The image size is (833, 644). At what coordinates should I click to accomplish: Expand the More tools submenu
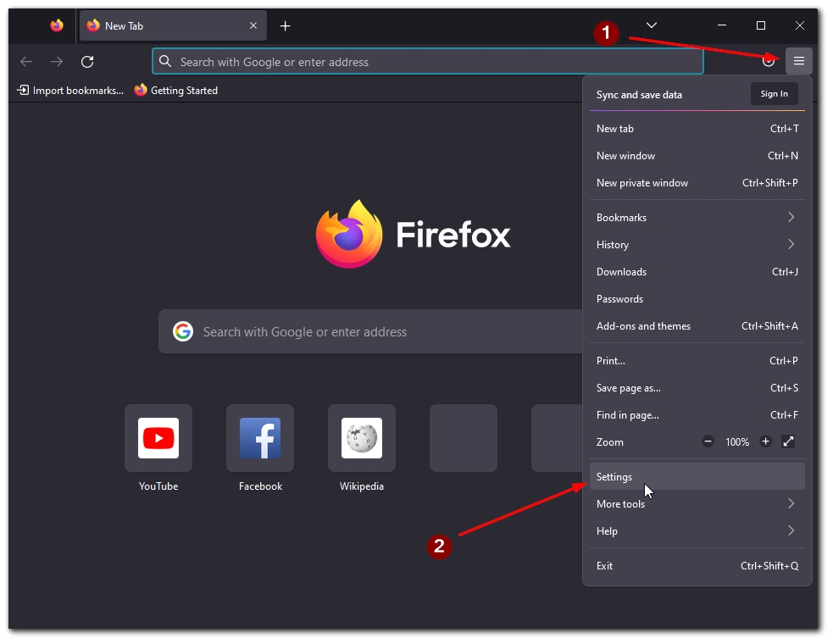[697, 503]
